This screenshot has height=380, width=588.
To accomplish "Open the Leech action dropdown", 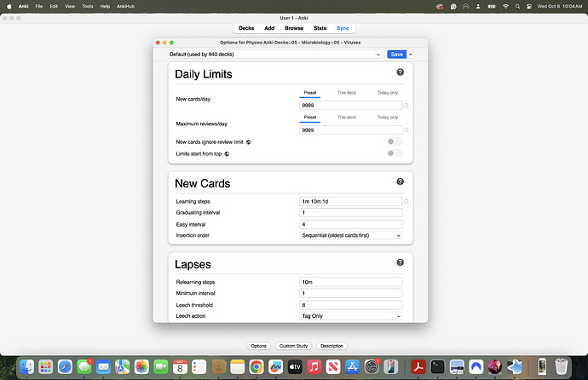I will point(351,316).
